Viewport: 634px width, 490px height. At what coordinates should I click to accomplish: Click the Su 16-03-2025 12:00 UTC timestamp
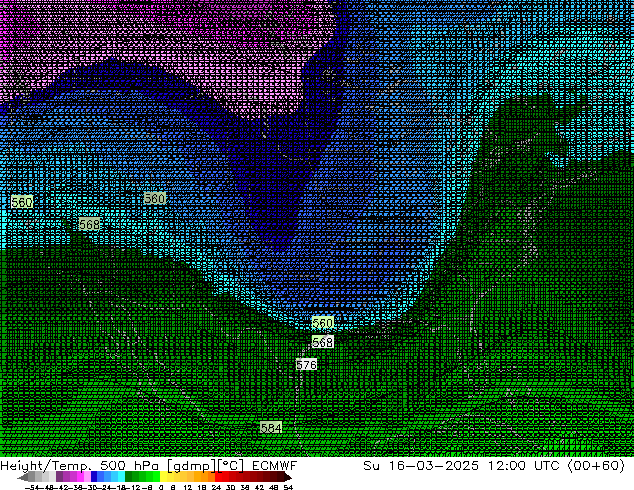(464, 466)
